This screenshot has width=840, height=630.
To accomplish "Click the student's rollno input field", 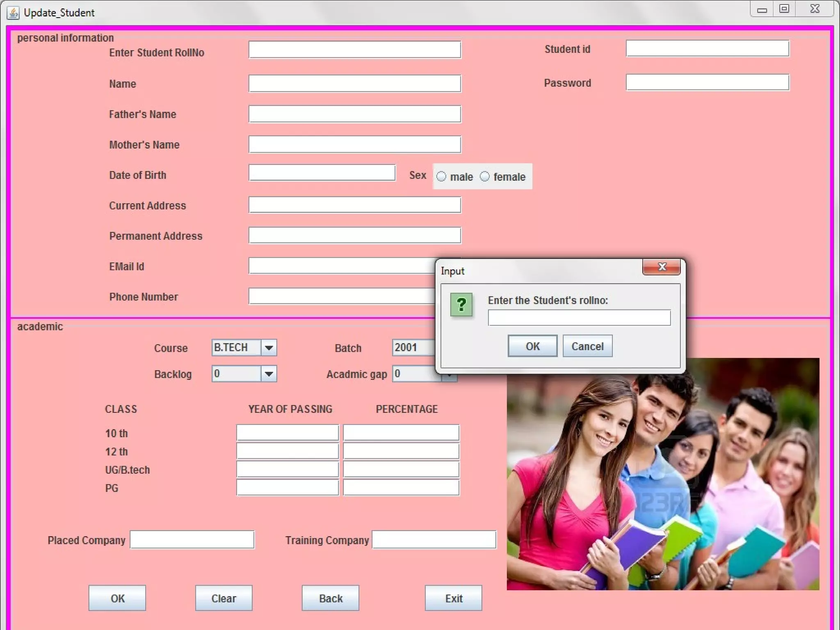I will [x=579, y=318].
